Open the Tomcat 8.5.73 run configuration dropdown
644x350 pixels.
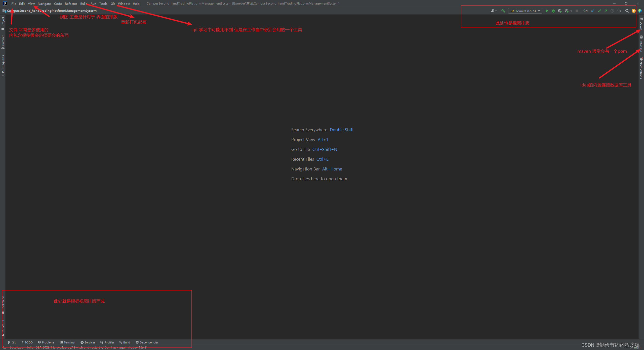pyautogui.click(x=525, y=11)
